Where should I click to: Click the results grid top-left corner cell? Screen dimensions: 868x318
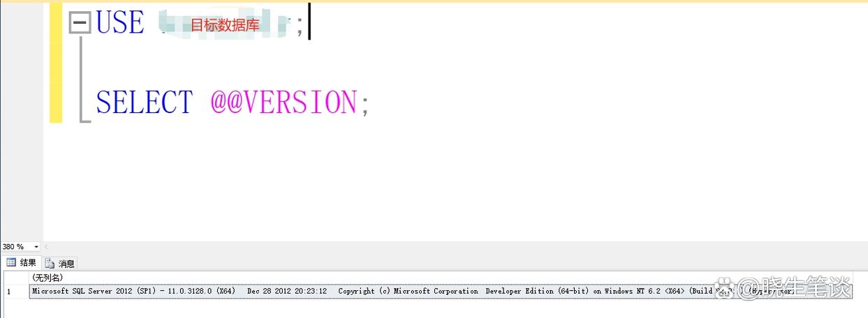point(14,278)
